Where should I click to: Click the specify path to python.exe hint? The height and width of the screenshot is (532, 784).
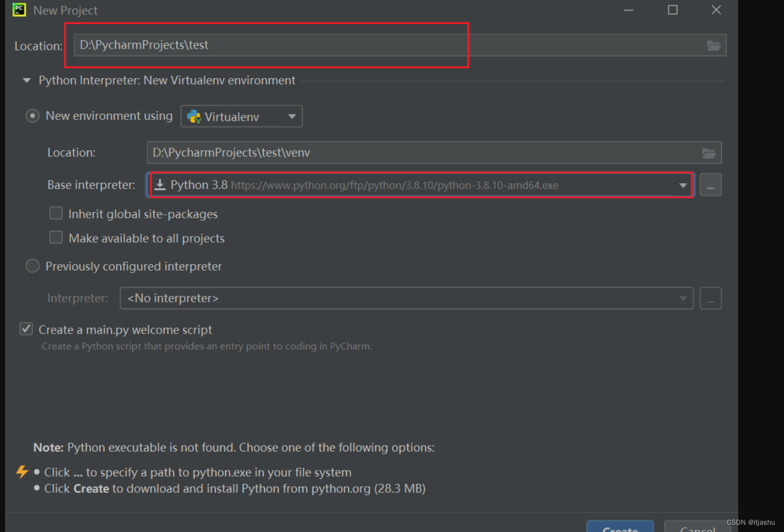[x=198, y=472]
